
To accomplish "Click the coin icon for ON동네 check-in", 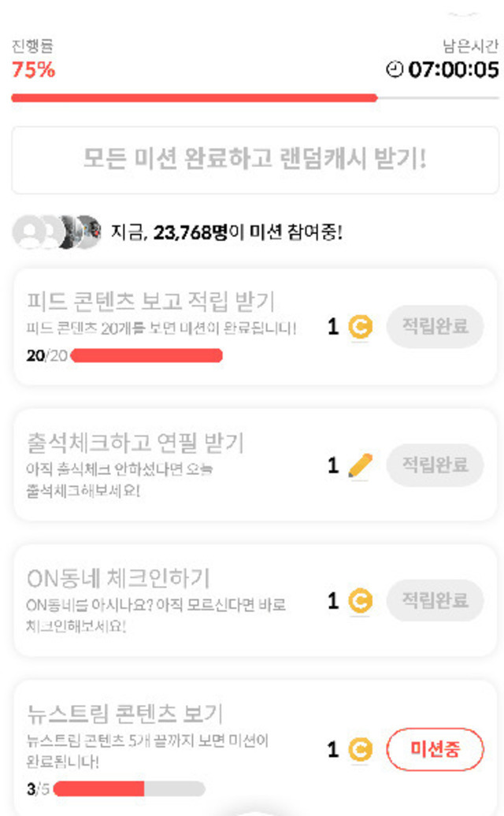I will pos(361,602).
